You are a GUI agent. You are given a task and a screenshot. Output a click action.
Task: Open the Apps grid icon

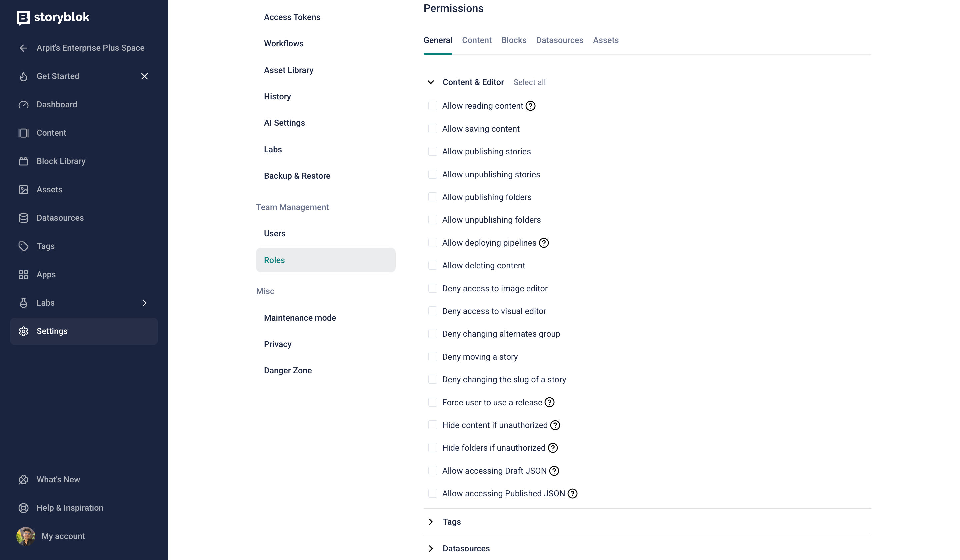pyautogui.click(x=24, y=275)
